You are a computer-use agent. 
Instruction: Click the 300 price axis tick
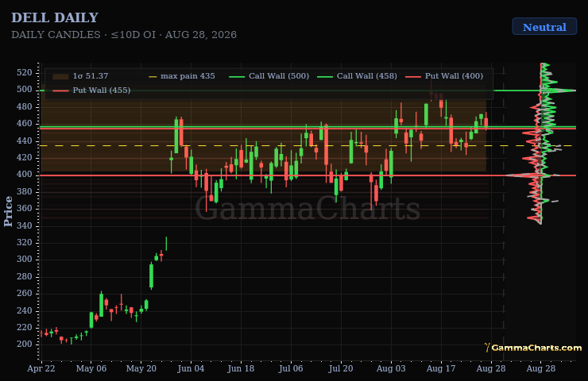(x=25, y=260)
